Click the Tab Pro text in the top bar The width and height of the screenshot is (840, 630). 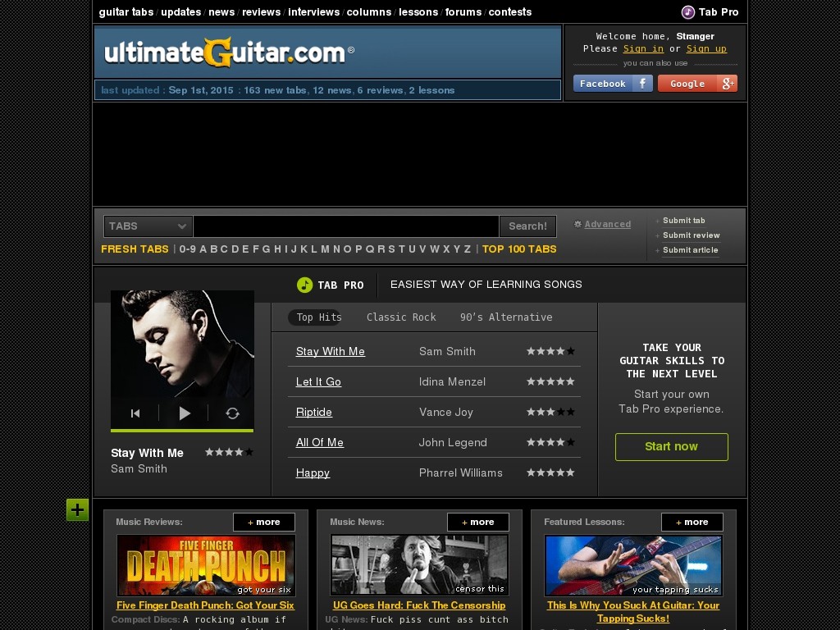point(719,11)
